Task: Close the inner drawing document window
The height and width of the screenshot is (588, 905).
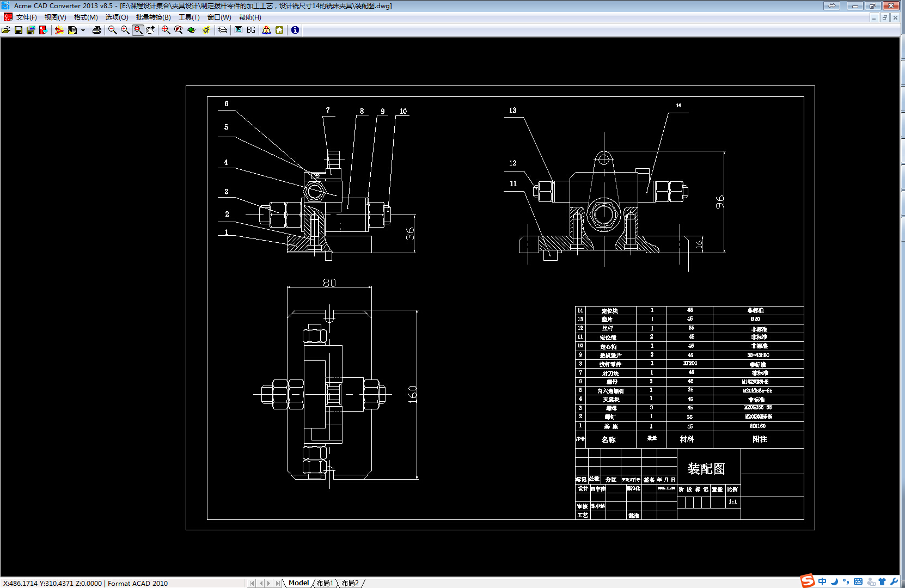Action: coord(895,17)
